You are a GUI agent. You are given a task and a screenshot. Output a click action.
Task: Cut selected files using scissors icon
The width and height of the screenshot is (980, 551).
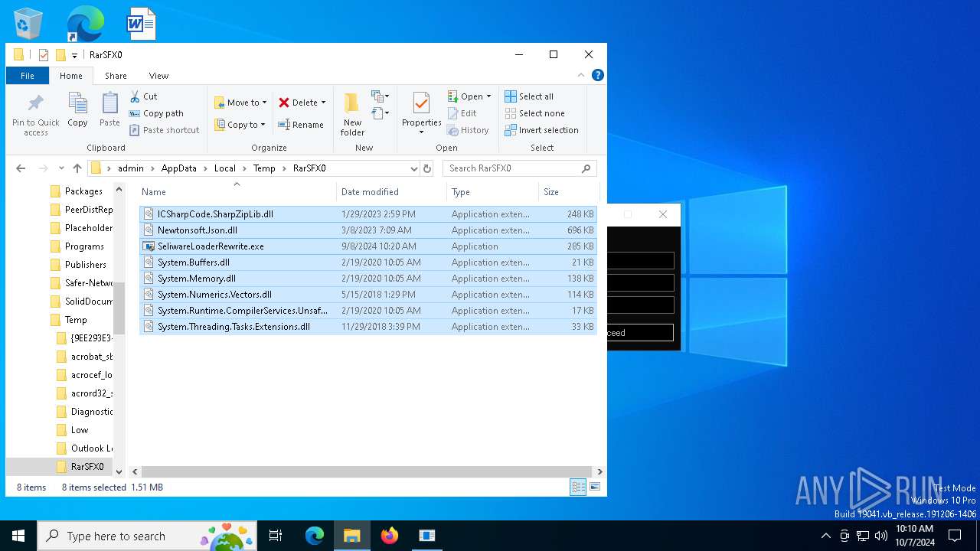click(143, 96)
